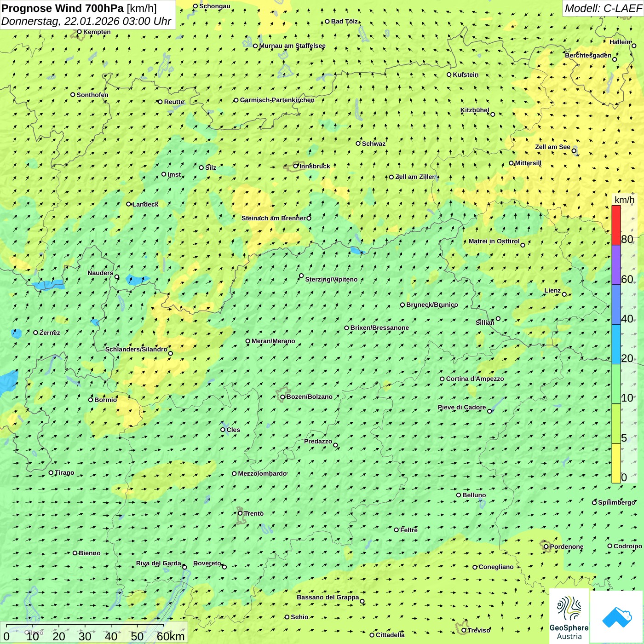
Task: Click the 'Rovereto' label
Action: click(x=207, y=563)
